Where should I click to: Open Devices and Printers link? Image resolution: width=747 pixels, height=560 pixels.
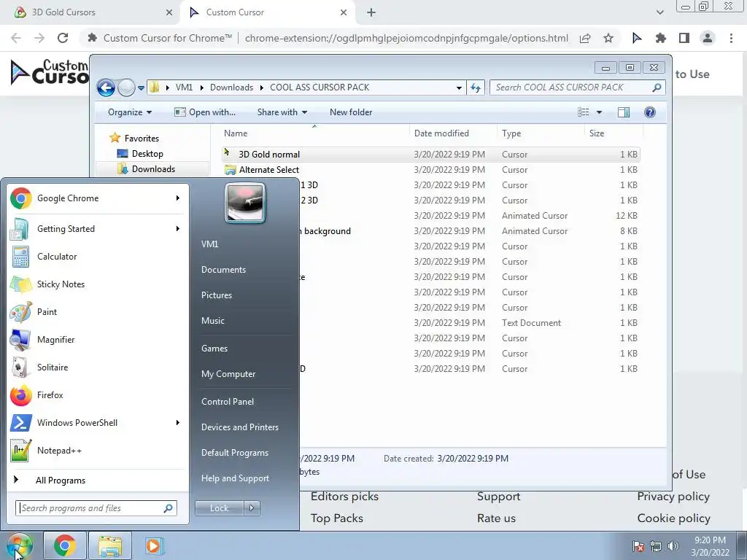[239, 427]
